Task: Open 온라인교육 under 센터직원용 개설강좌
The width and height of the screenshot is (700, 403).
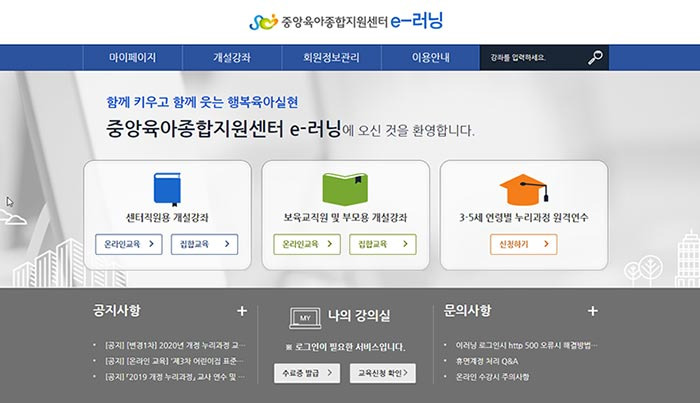Action: 129,244
